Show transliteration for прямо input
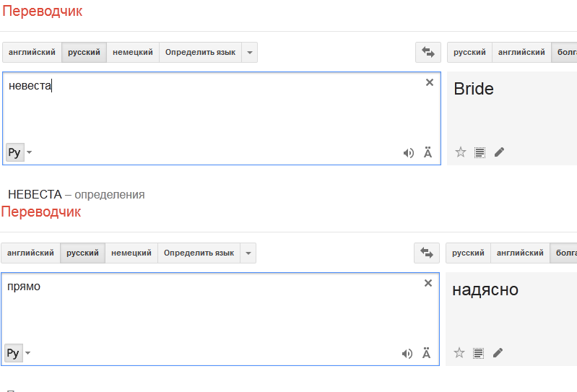This screenshot has height=392, width=577. coord(426,353)
